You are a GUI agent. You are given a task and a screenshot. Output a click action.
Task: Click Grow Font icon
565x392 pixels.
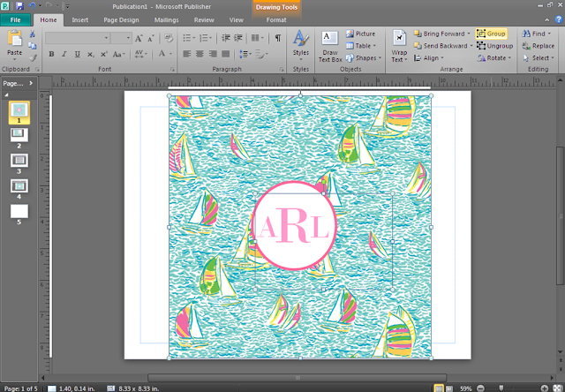click(139, 38)
